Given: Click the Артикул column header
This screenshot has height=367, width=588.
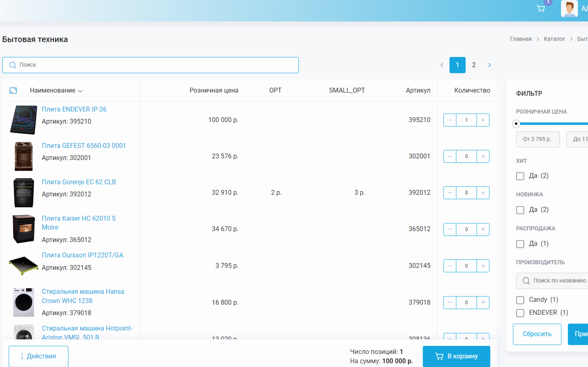Looking at the screenshot, I should [x=418, y=90].
